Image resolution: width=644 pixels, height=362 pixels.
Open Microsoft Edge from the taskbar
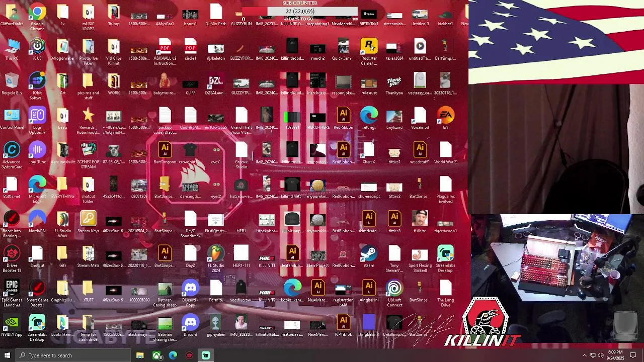click(173, 355)
